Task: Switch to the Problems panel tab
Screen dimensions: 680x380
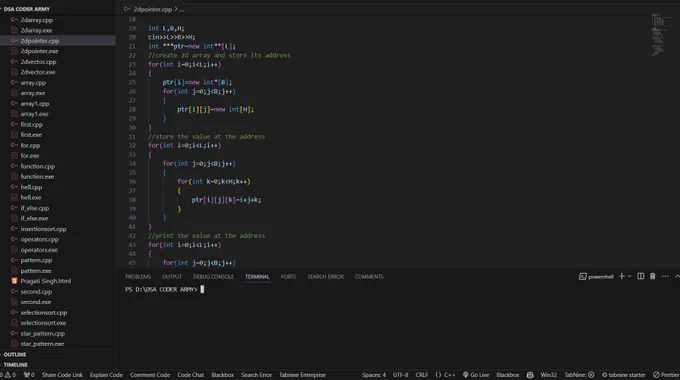Action: point(138,276)
